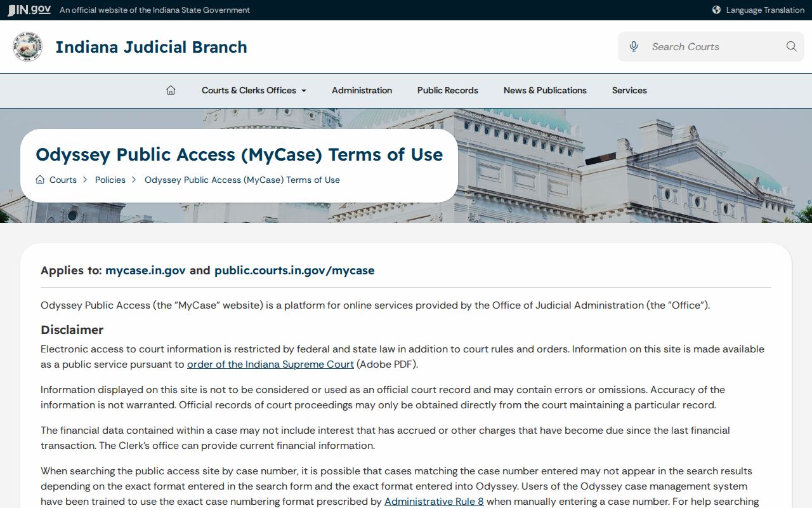Click the magnifying glass search icon
812x508 pixels.
pyautogui.click(x=791, y=46)
